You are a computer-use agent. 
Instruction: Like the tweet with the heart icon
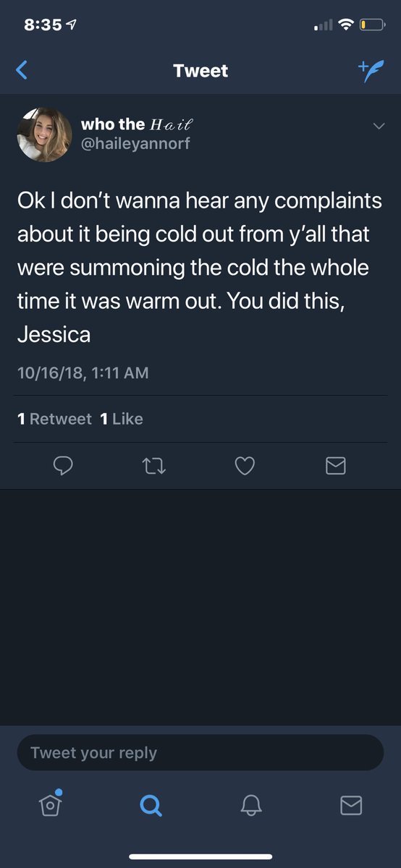tap(245, 467)
